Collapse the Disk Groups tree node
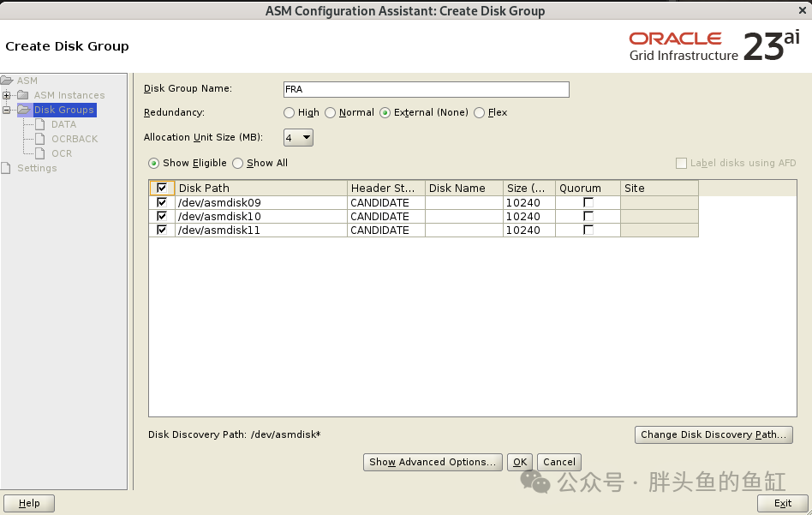Screen dimensions: 812x515 tap(6, 110)
